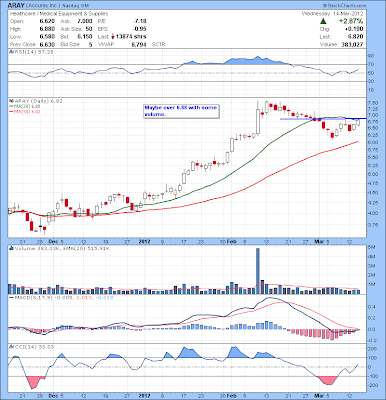Click the small icon before the CCI(14) label

(x=11, y=347)
